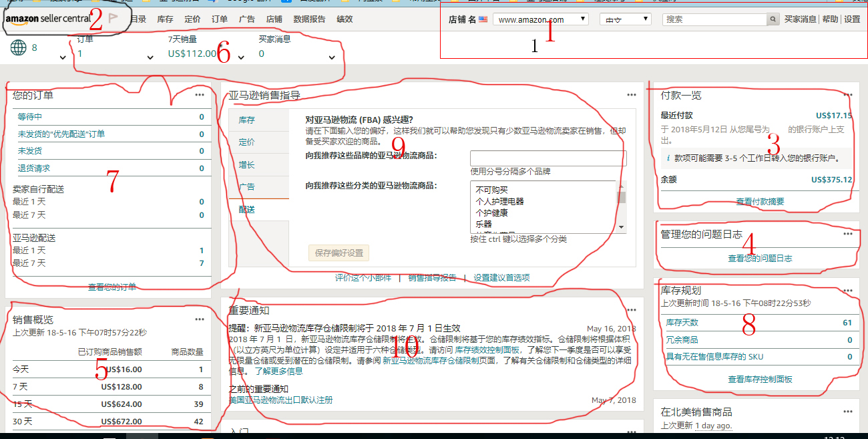The image size is (868, 439).
Task: Open the 亚马逊销售指导 widget's three-dot menu
Action: pyautogui.click(x=632, y=95)
